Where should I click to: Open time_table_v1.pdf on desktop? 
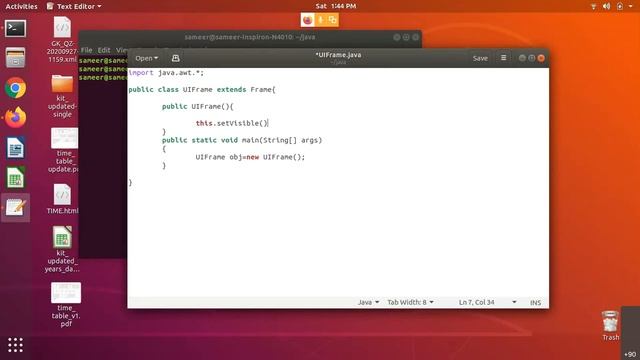click(66, 304)
